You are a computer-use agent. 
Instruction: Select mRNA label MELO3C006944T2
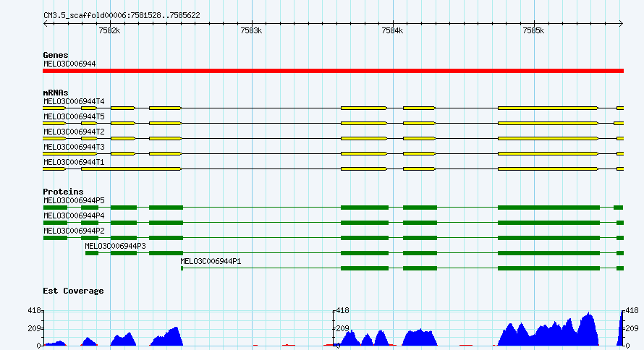click(74, 132)
